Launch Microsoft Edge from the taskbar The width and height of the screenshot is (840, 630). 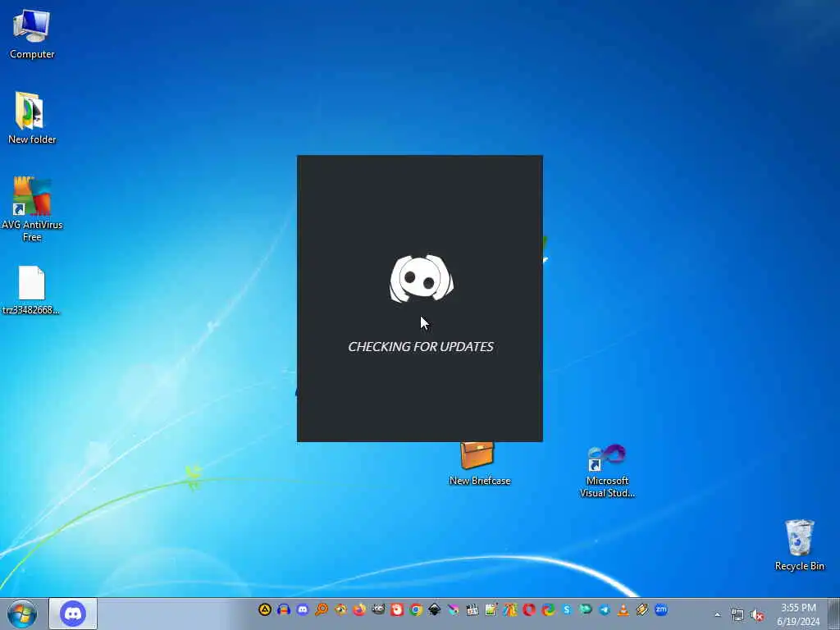click(x=548, y=609)
